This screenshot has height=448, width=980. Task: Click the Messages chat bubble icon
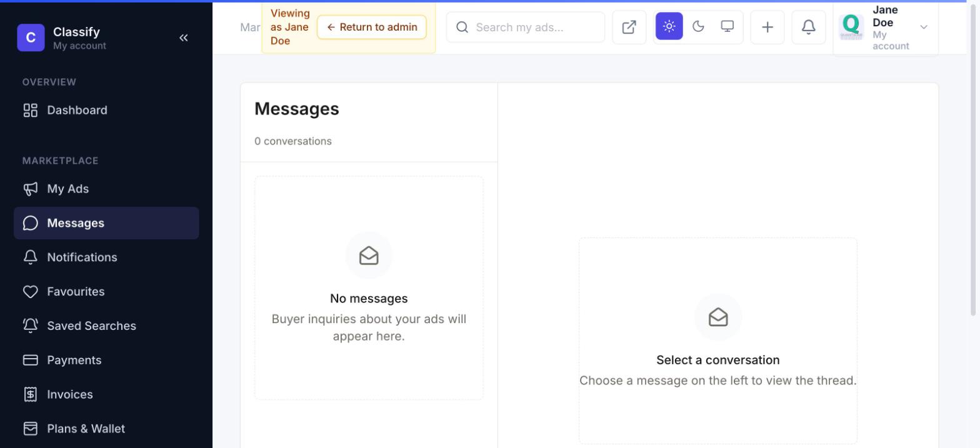(30, 223)
